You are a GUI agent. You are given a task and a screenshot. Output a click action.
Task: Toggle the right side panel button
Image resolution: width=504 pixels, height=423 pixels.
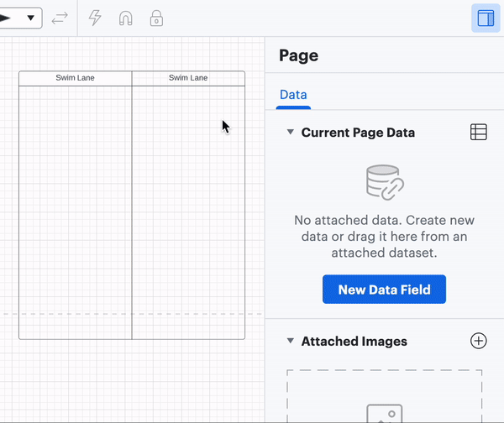(x=486, y=18)
